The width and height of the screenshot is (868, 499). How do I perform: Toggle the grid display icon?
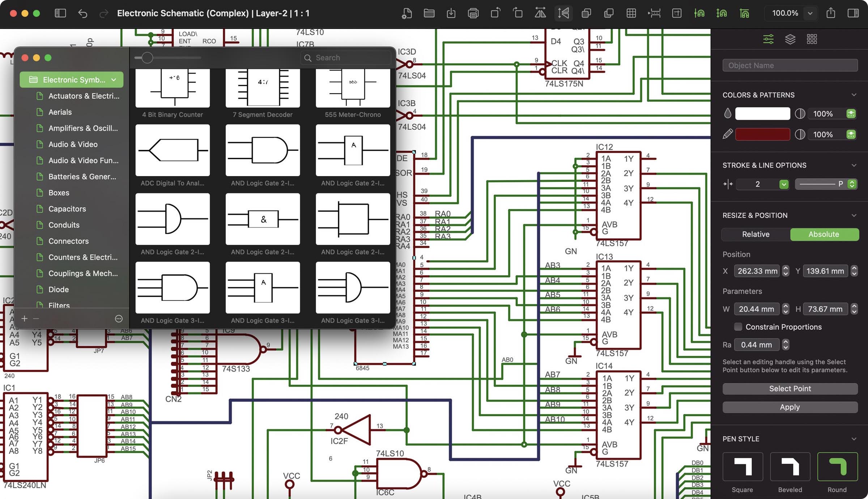(631, 13)
